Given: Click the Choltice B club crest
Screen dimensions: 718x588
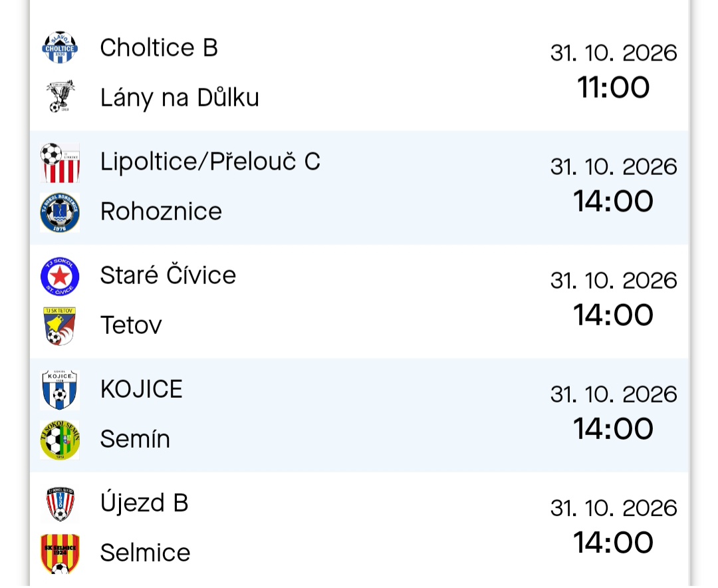Looking at the screenshot, I should pos(60,48).
